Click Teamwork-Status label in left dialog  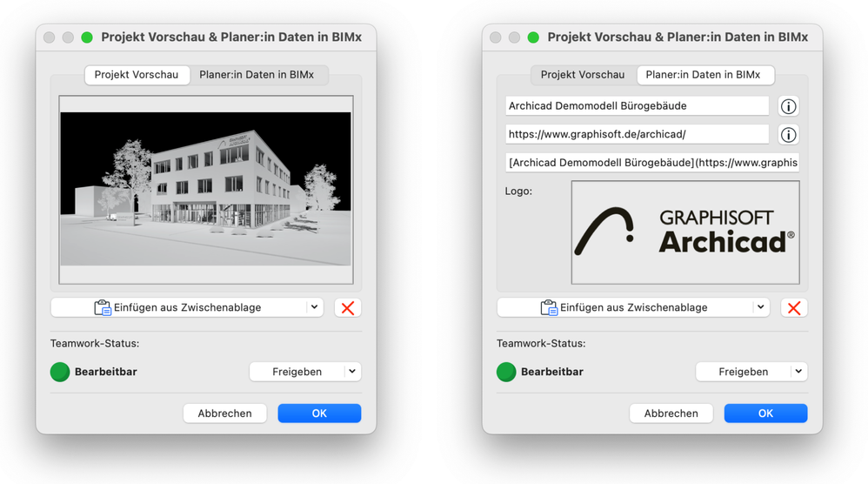click(95, 343)
